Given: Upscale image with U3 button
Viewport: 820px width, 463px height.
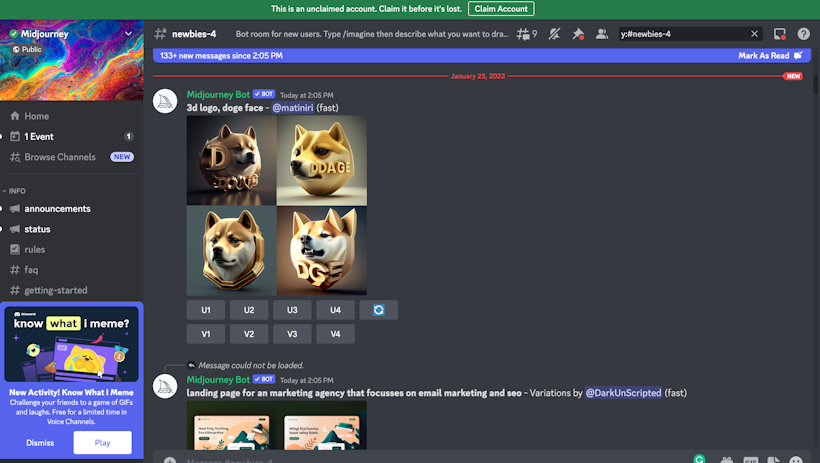Looking at the screenshot, I should tap(292, 310).
